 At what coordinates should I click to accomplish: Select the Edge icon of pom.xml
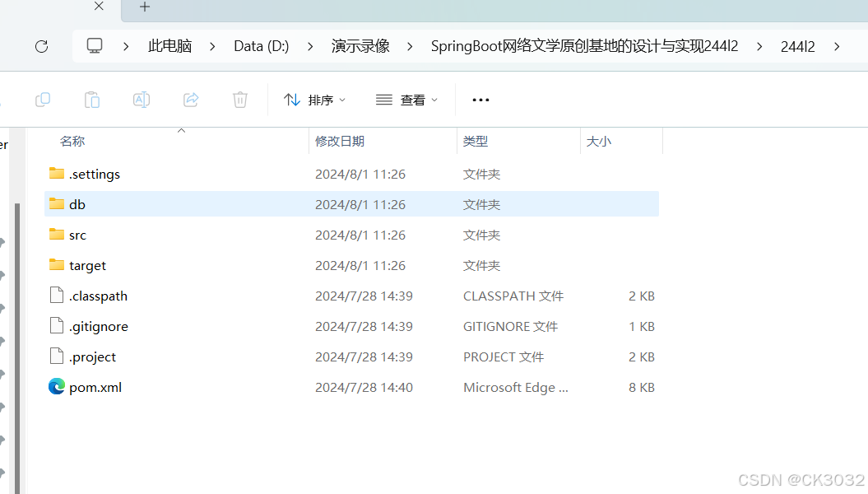coord(57,387)
